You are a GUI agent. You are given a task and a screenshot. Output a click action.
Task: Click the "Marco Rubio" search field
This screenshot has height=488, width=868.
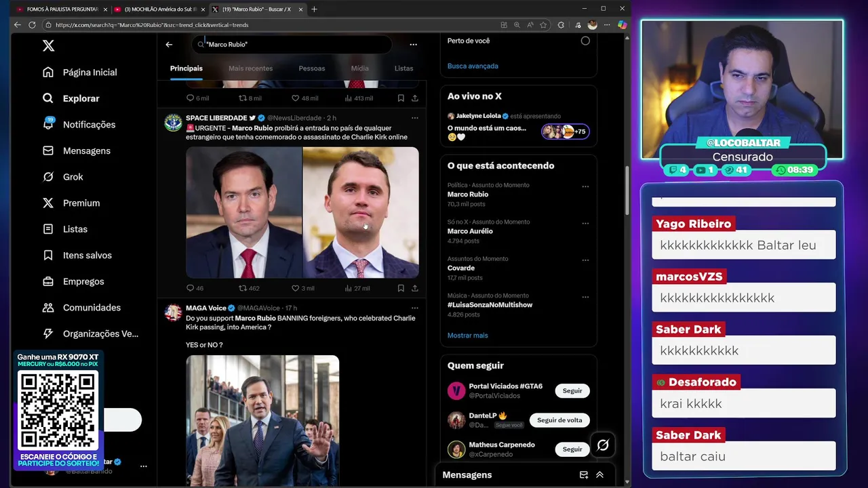pos(292,44)
